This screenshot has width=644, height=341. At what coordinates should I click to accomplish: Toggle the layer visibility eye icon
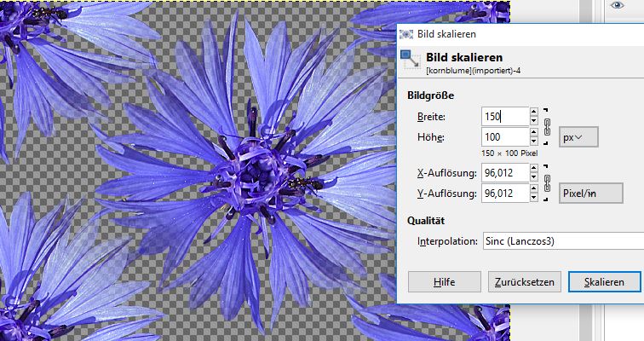pyautogui.click(x=617, y=5)
